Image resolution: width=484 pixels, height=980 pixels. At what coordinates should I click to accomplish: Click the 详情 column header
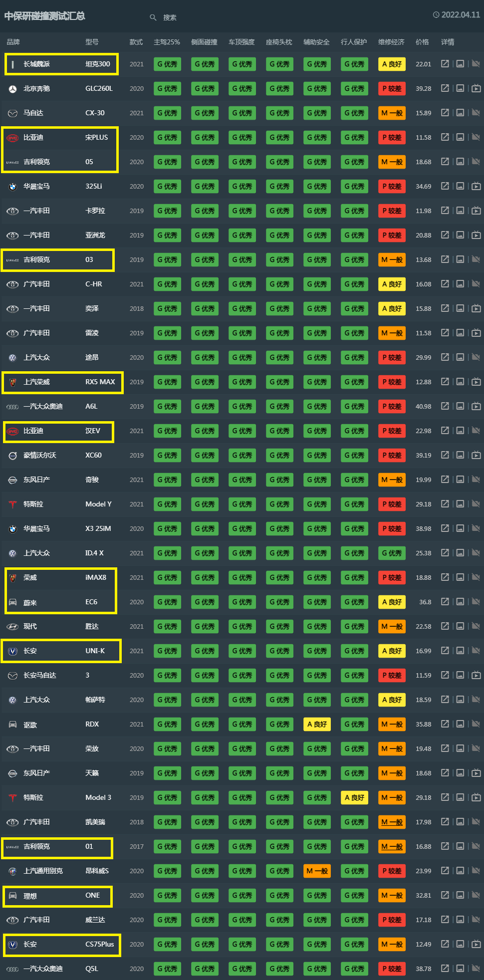click(448, 42)
